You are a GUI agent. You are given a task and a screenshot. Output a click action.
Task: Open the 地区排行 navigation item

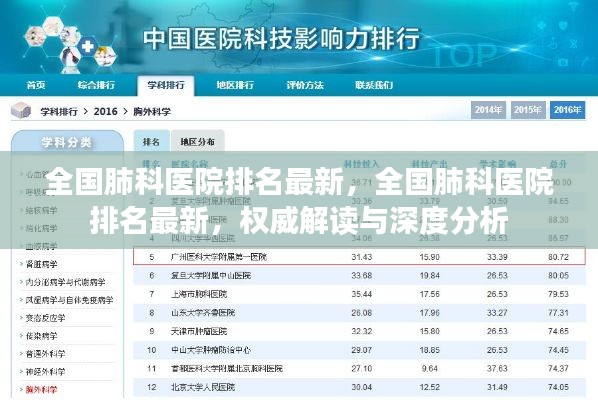tap(235, 85)
